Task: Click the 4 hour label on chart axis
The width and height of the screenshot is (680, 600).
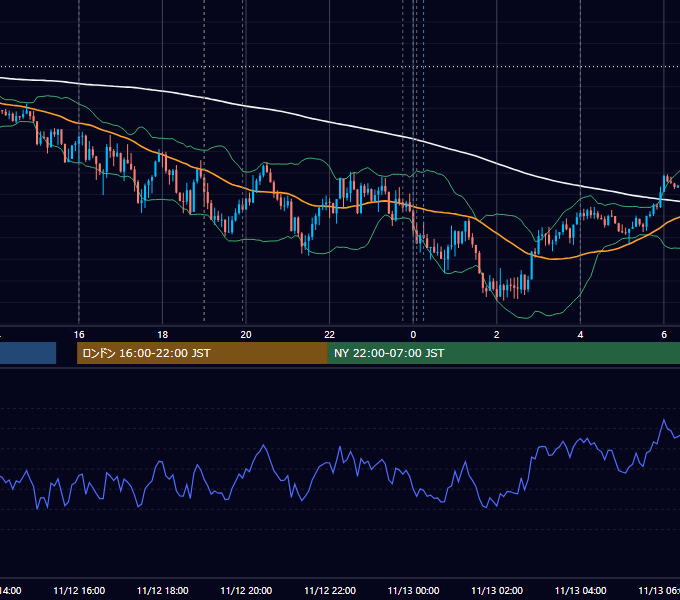Action: coord(580,335)
